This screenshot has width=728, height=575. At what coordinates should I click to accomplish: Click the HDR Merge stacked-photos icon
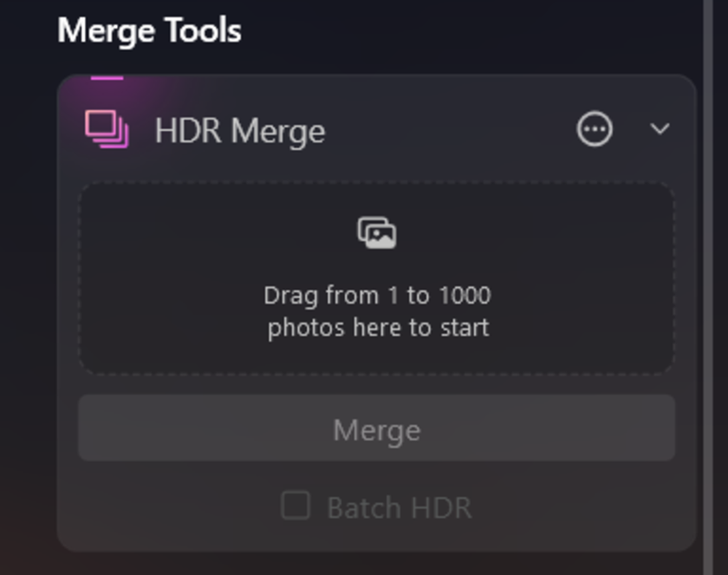tap(107, 130)
